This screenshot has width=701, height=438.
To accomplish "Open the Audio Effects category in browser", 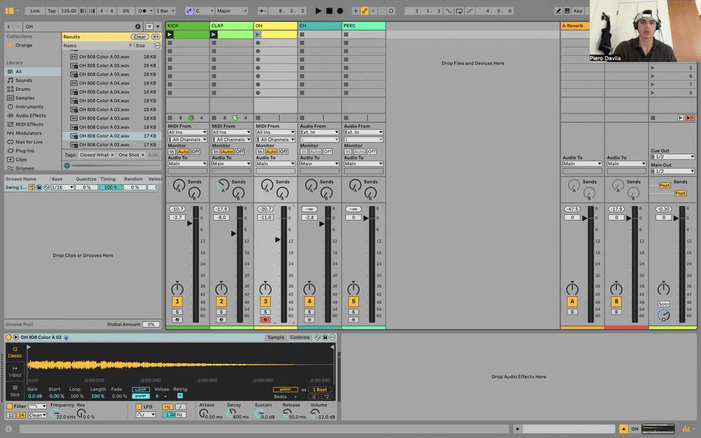I will click(x=30, y=115).
